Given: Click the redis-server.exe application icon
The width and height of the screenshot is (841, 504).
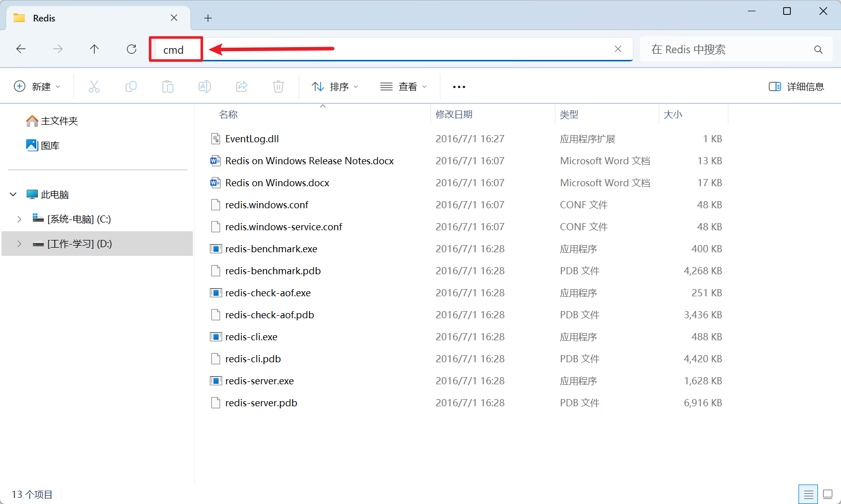Looking at the screenshot, I should point(215,381).
